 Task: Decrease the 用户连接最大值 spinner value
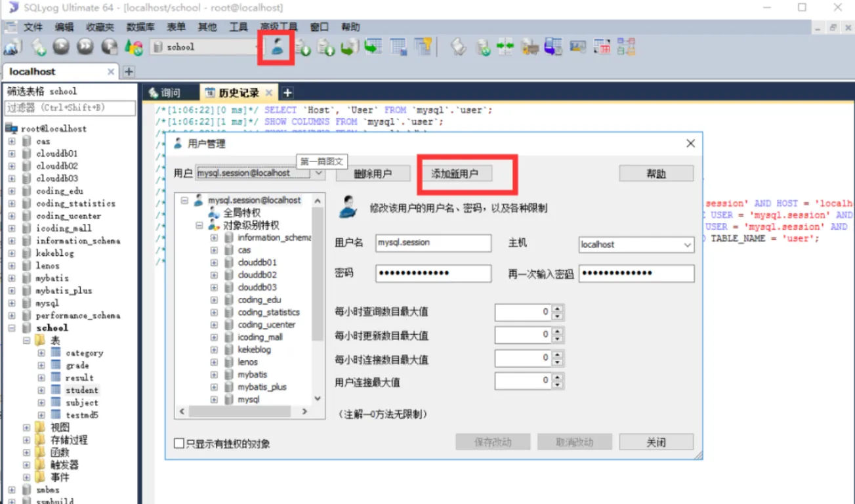558,385
